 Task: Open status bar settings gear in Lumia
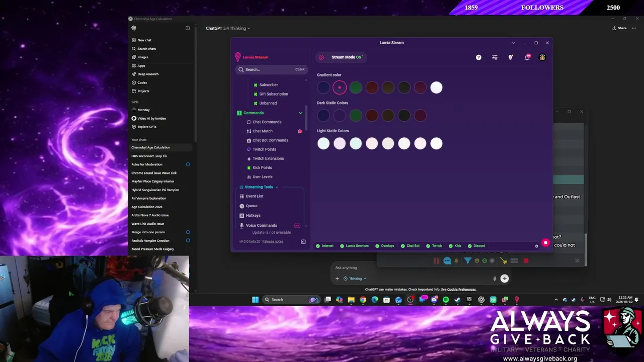[x=536, y=246]
